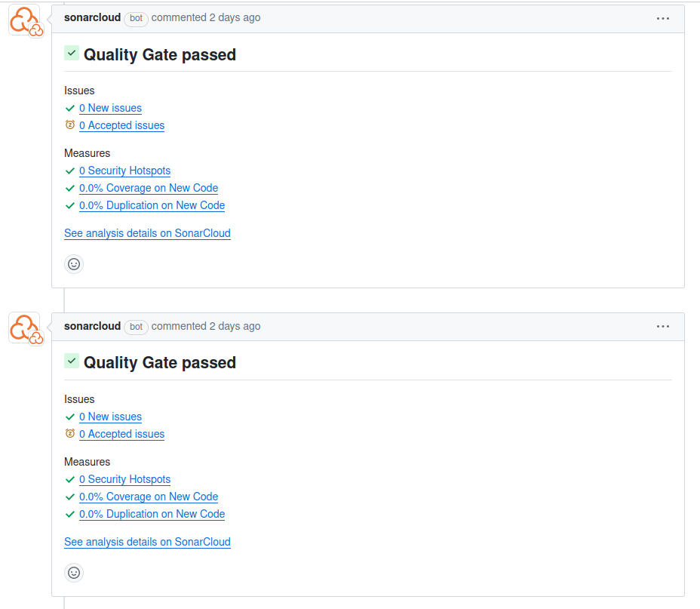Add emoji reaction to second comment
The width and height of the screenshot is (700, 609).
click(74, 573)
